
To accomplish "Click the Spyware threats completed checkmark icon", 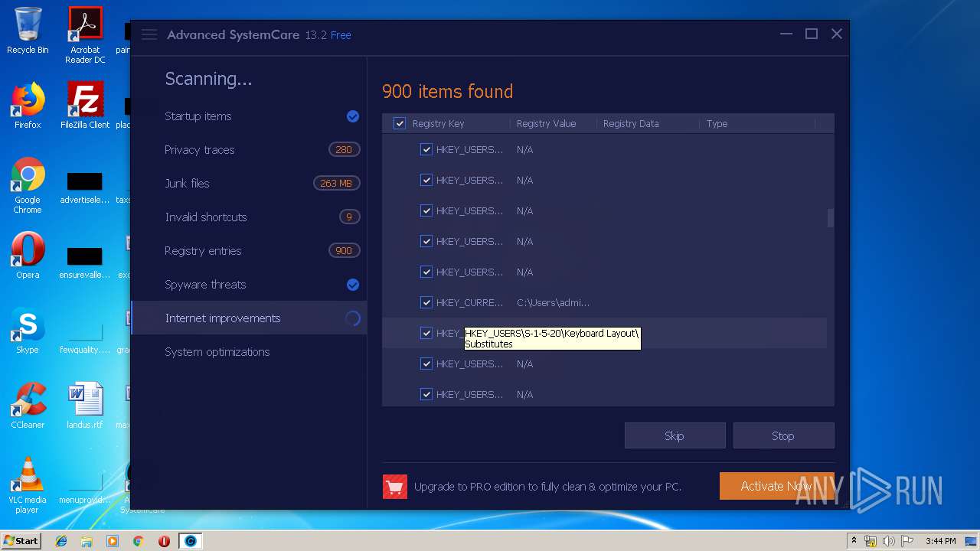I will pyautogui.click(x=353, y=285).
